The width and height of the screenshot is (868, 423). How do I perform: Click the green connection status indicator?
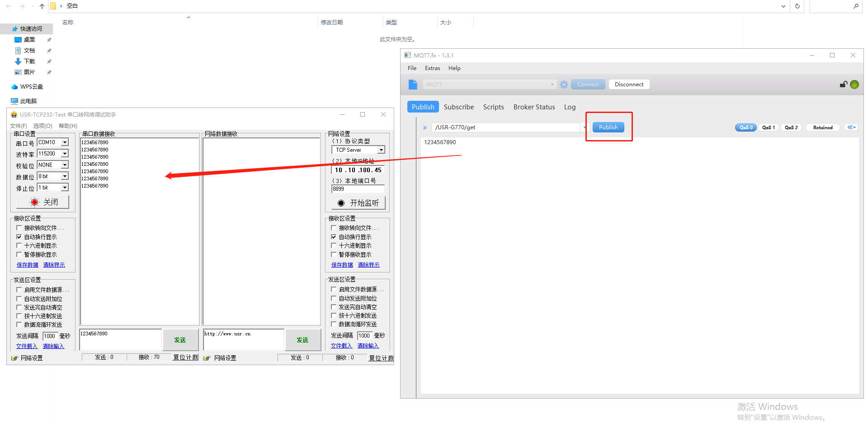pos(854,85)
